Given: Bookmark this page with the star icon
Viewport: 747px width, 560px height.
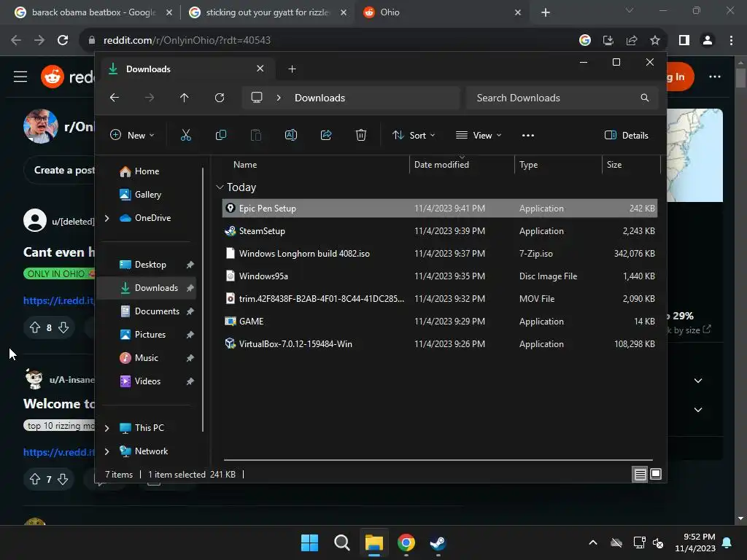Looking at the screenshot, I should coord(655,40).
